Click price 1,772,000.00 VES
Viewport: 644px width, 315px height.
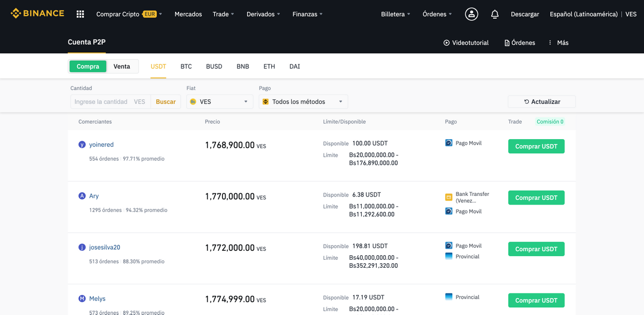[x=235, y=248]
